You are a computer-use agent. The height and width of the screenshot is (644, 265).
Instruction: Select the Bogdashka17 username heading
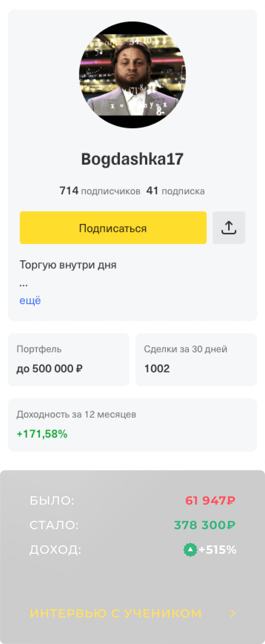[132, 159]
